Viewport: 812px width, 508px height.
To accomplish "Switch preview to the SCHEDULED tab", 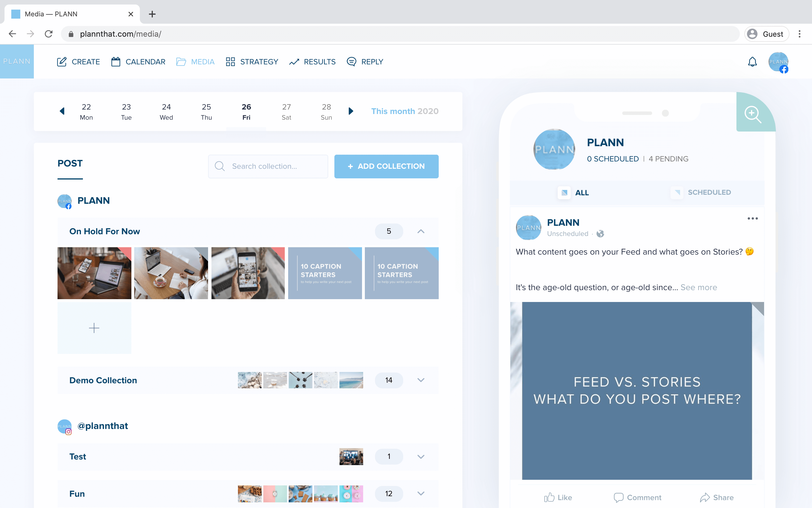I will point(701,192).
